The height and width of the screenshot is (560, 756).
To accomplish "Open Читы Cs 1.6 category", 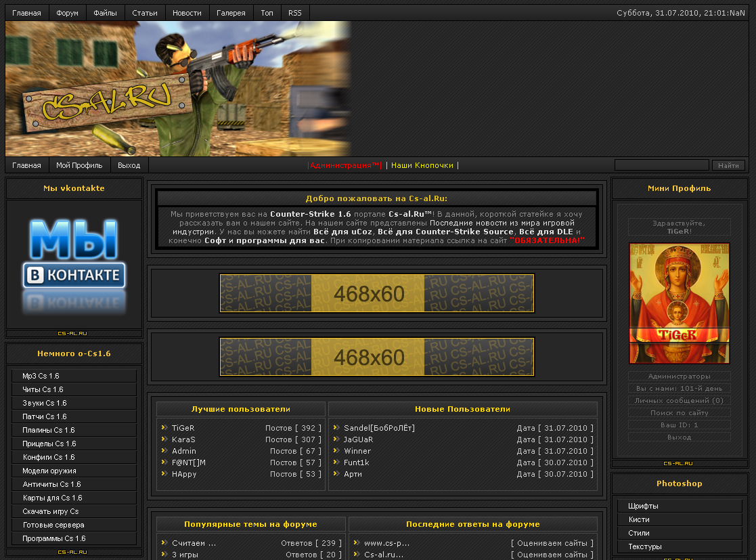I will click(x=74, y=389).
